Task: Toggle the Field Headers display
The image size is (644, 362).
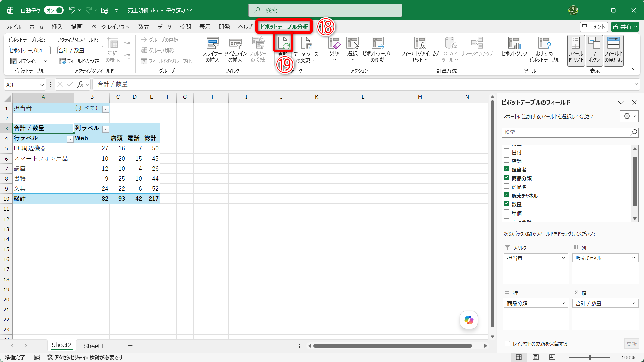Action: [x=613, y=50]
